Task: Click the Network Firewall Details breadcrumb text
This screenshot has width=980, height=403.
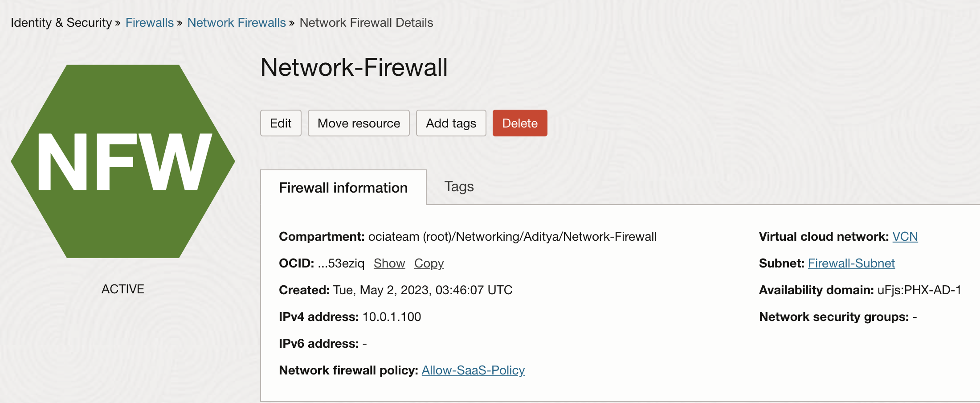Action: pos(366,22)
